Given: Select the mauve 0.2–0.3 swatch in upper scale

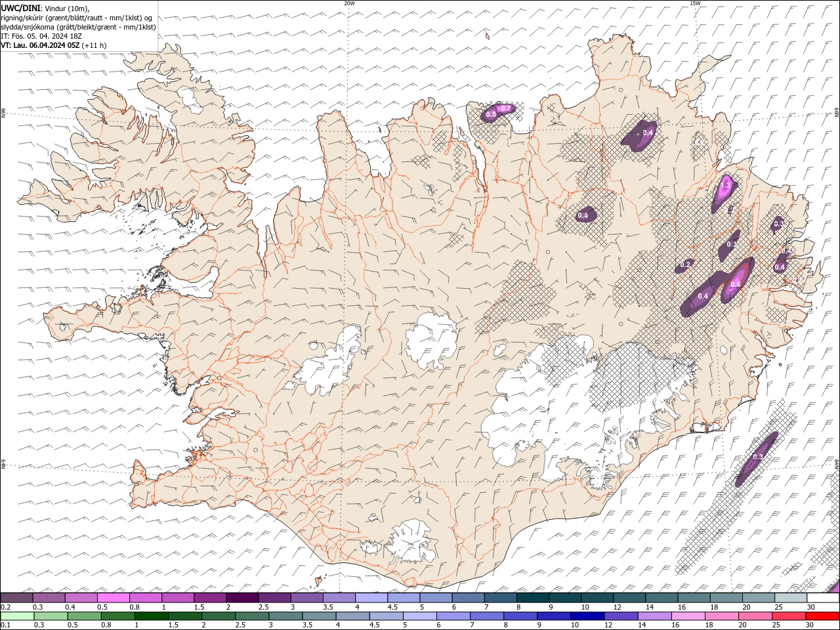Looking at the screenshot, I should [x=17, y=598].
